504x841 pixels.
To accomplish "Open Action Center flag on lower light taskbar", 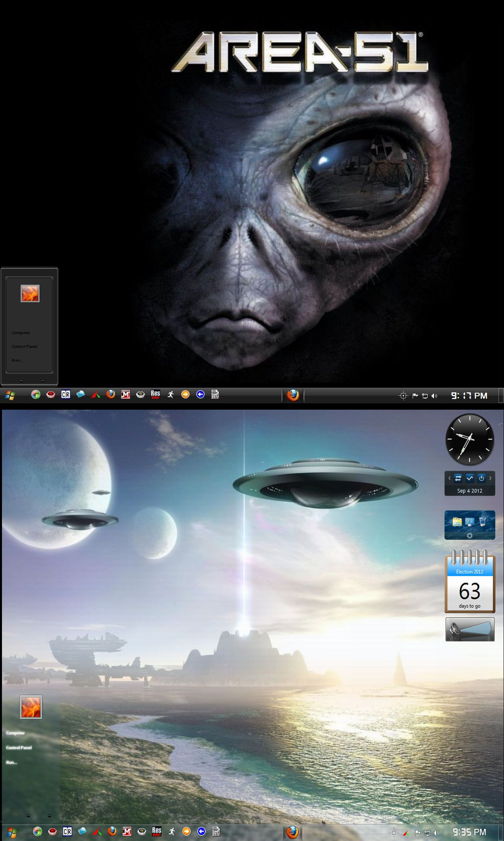I will (417, 833).
